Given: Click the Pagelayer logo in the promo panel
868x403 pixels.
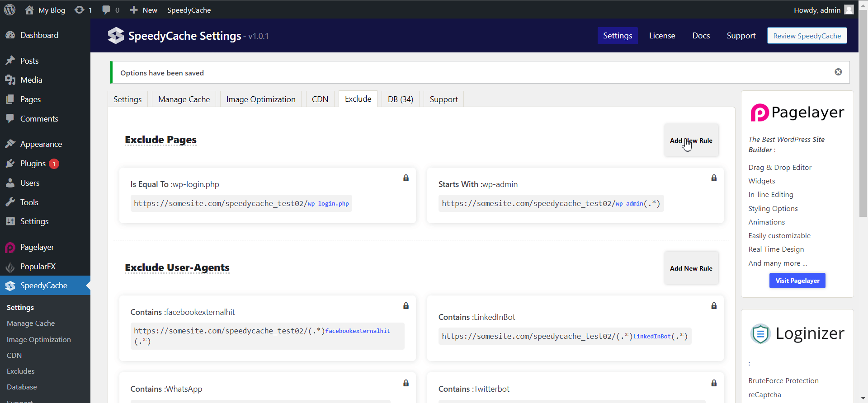Looking at the screenshot, I should pos(797,112).
